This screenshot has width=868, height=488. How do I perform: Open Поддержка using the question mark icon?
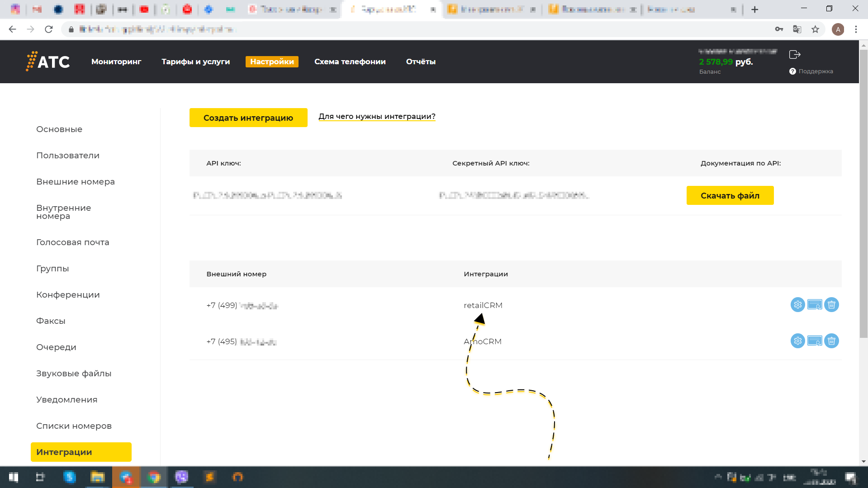[x=792, y=71]
